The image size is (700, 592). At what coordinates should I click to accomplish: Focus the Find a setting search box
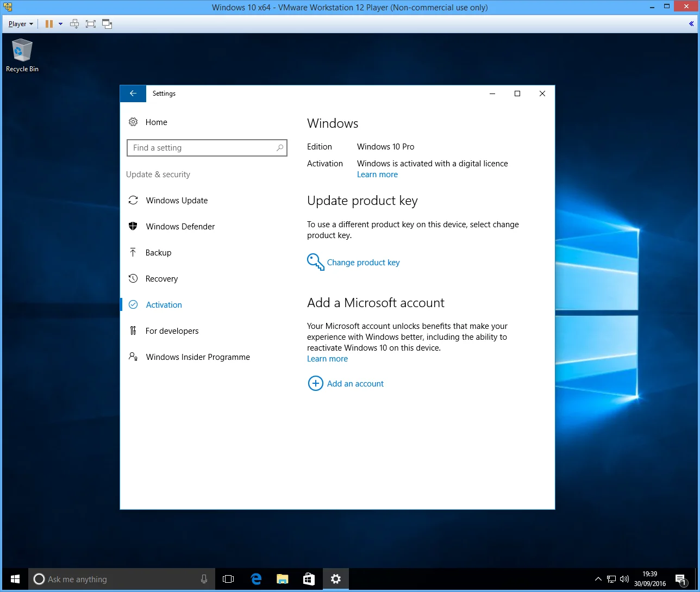207,148
